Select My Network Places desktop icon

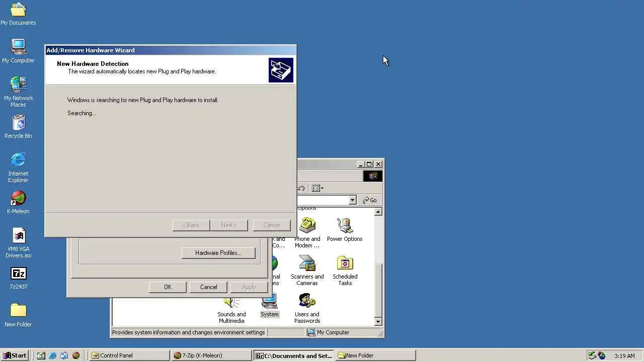[x=18, y=92]
